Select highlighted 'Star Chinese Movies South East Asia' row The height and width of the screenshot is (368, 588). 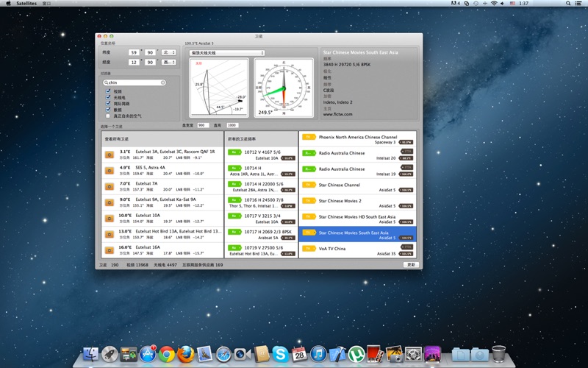(358, 235)
